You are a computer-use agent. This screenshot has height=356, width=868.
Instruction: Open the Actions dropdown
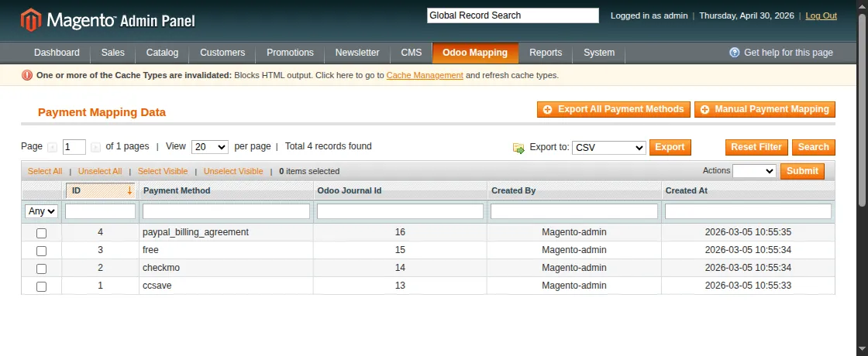[x=754, y=171]
